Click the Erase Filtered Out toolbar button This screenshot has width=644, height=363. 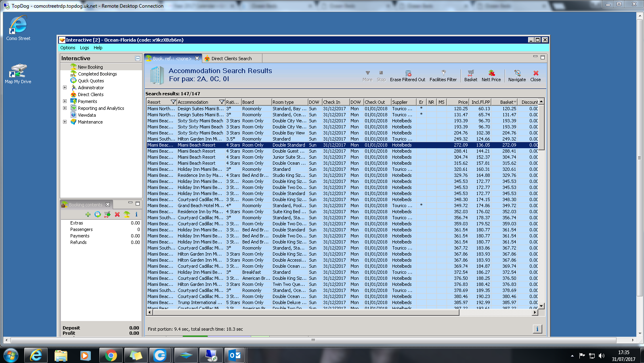[407, 76]
